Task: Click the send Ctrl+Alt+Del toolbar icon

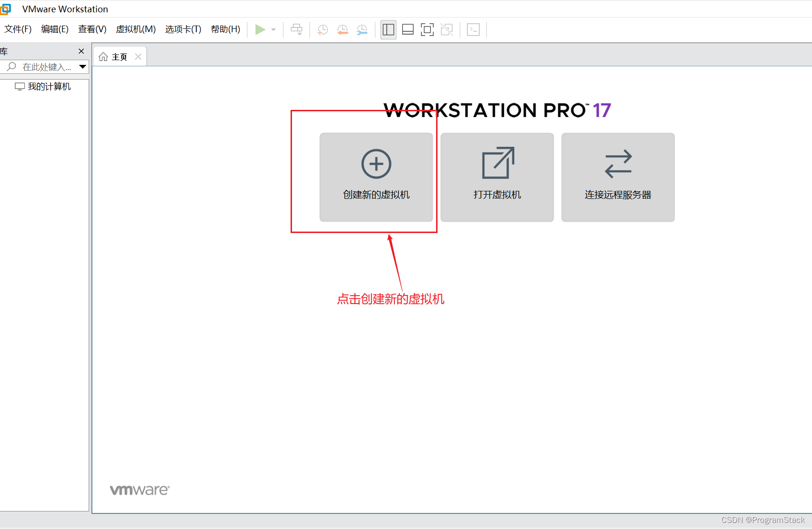Action: [297, 29]
